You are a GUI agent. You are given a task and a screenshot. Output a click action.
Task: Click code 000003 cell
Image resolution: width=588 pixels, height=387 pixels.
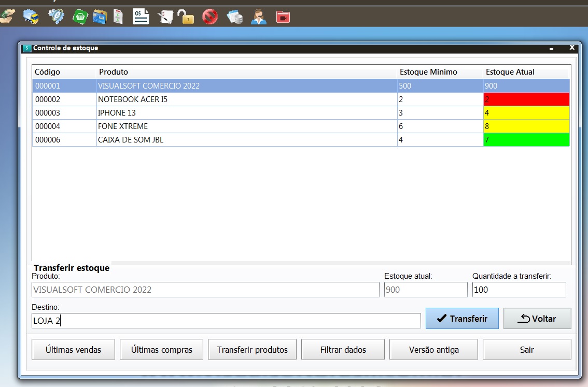pos(64,113)
